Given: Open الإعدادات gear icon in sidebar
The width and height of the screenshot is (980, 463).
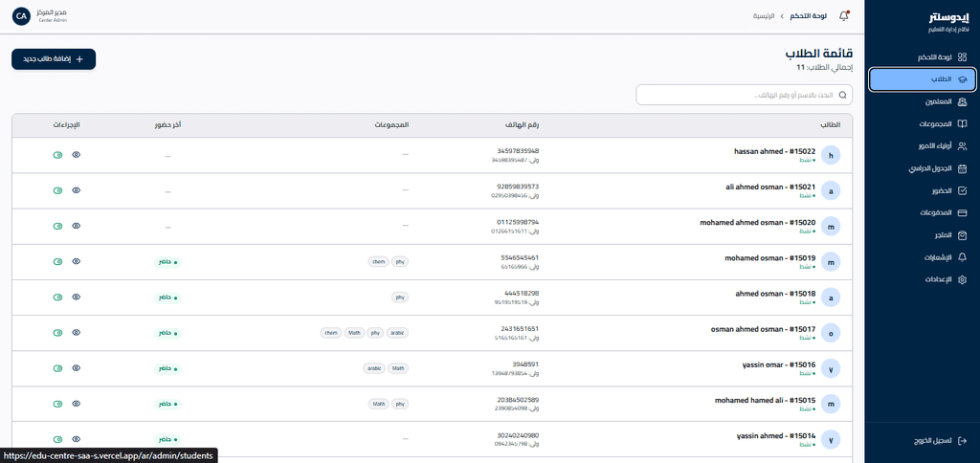Looking at the screenshot, I should [963, 279].
